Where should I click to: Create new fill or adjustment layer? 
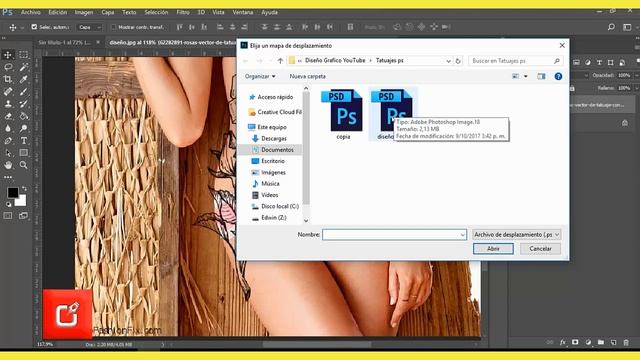588,342
